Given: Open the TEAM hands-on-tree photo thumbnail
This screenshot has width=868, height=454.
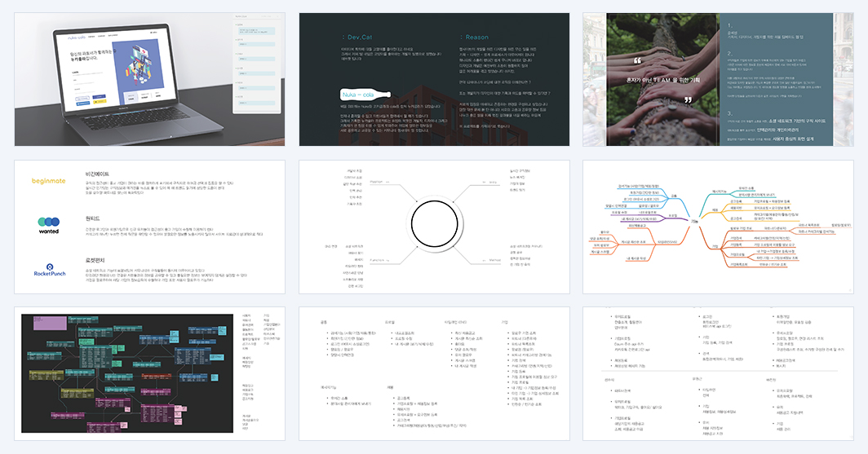Looking at the screenshot, I should [x=718, y=80].
